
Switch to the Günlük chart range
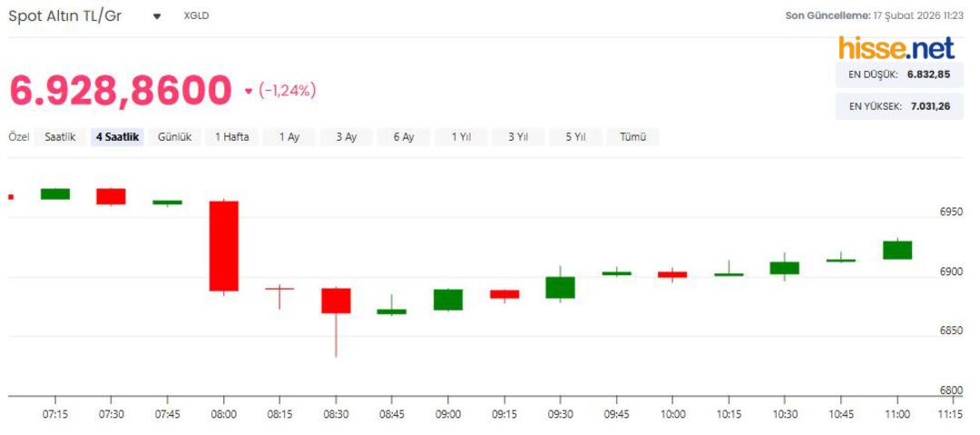click(174, 137)
